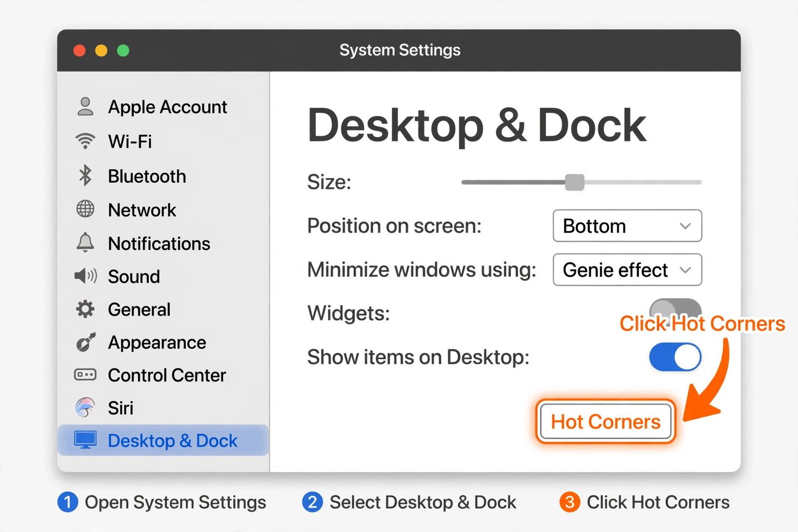The image size is (798, 532).
Task: Click the Wi-Fi signal icon
Action: [85, 141]
